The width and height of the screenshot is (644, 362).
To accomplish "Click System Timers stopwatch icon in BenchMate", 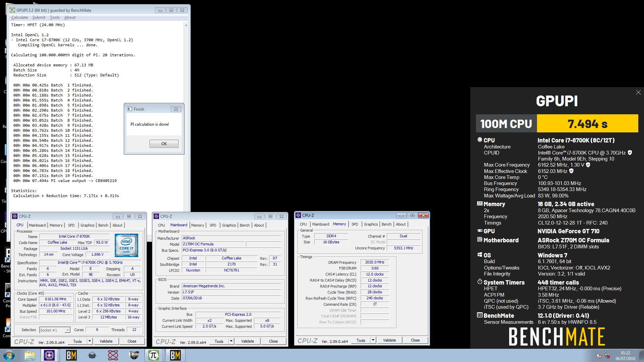I will coord(480,282).
